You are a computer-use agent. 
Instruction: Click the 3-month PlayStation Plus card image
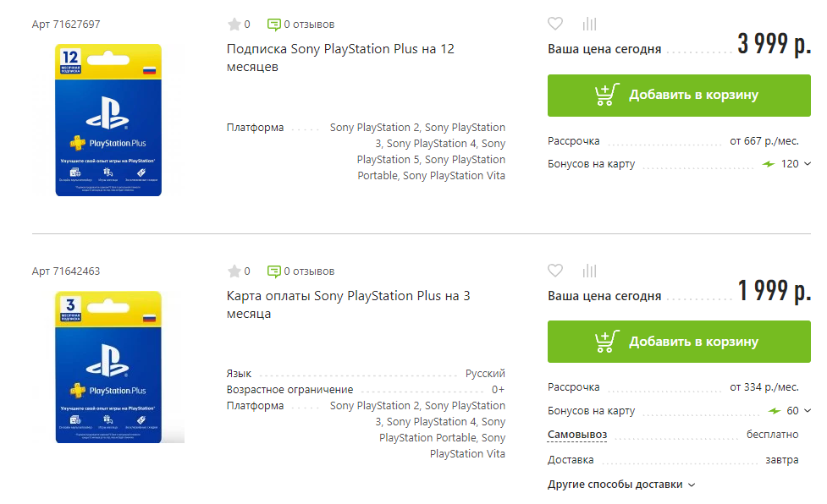click(x=108, y=367)
